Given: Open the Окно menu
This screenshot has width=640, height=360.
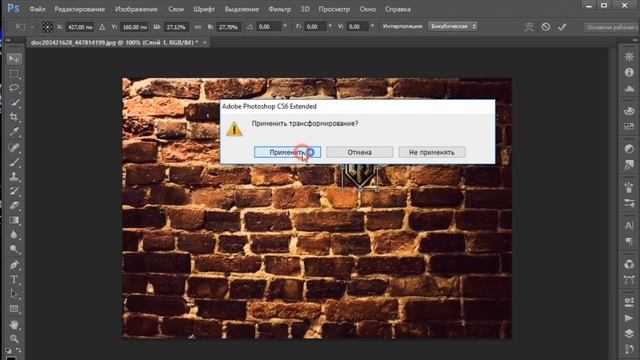Looking at the screenshot, I should (x=368, y=9).
